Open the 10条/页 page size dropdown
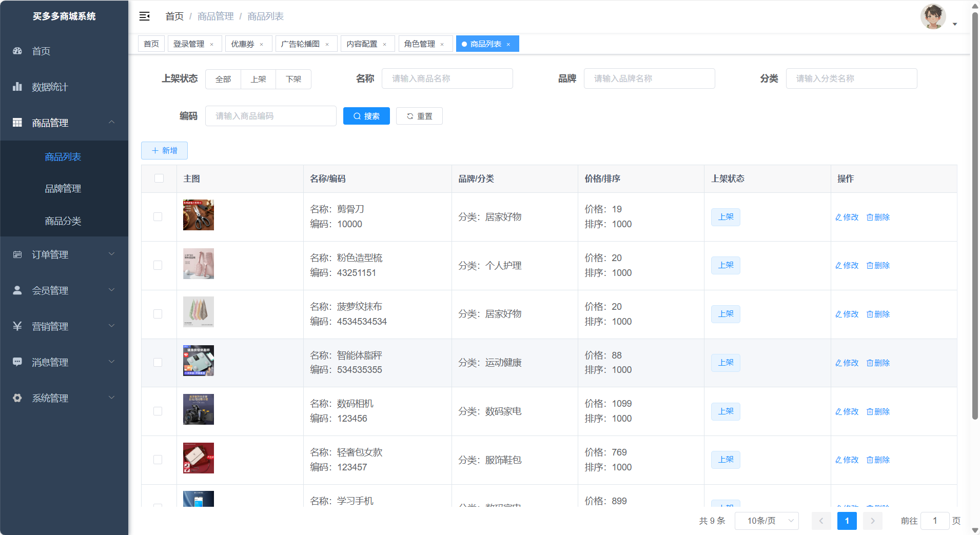Image resolution: width=980 pixels, height=535 pixels. coord(767,521)
